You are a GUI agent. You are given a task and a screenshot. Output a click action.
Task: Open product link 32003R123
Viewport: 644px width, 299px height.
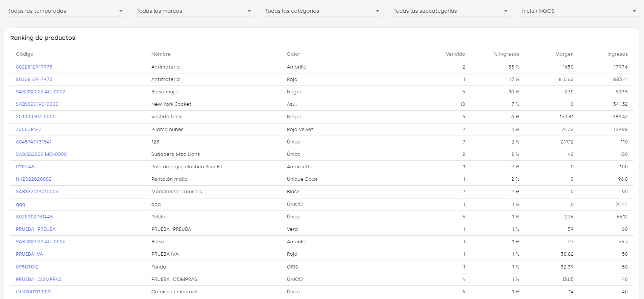(29, 129)
